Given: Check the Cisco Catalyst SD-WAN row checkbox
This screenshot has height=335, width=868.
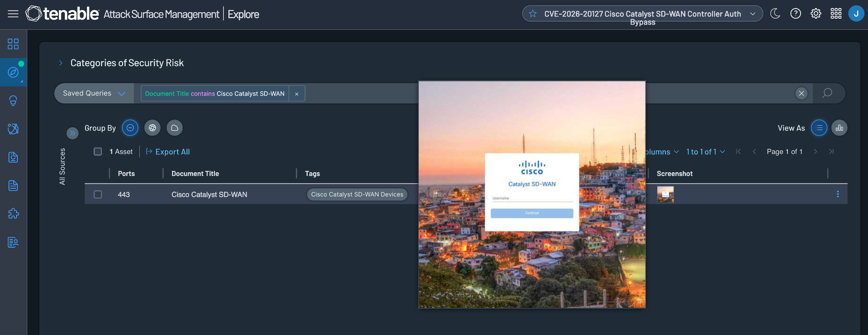Looking at the screenshot, I should point(98,194).
